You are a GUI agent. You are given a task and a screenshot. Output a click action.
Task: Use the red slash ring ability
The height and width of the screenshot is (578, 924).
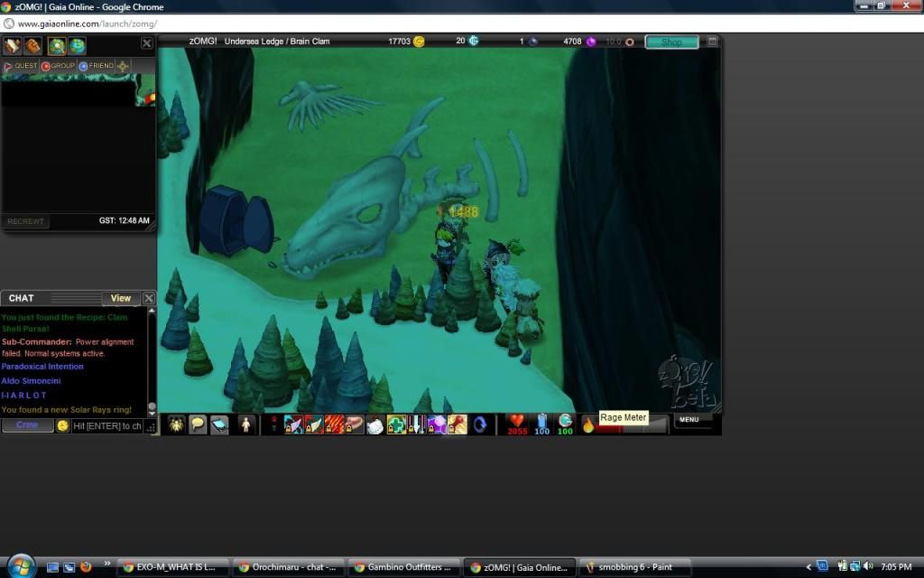(334, 424)
